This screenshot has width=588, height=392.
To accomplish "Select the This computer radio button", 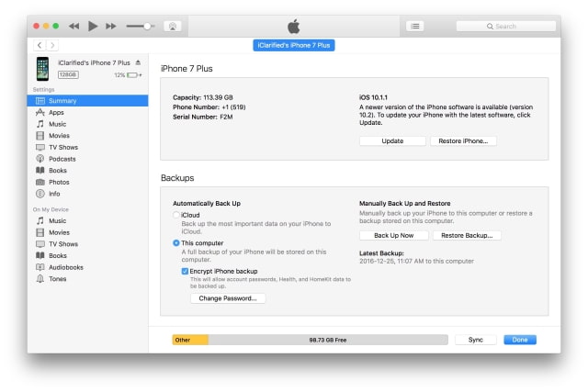I will tap(175, 243).
